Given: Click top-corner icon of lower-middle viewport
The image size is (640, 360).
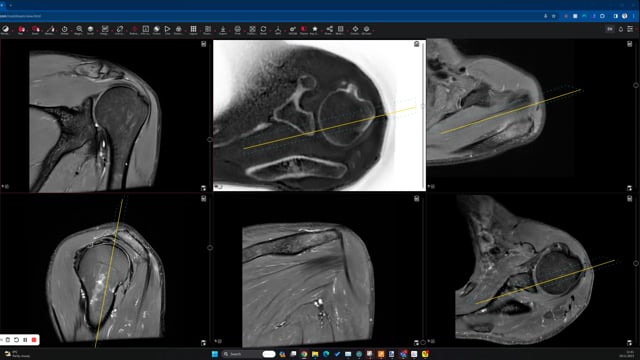Looking at the screenshot, I should point(416,198).
